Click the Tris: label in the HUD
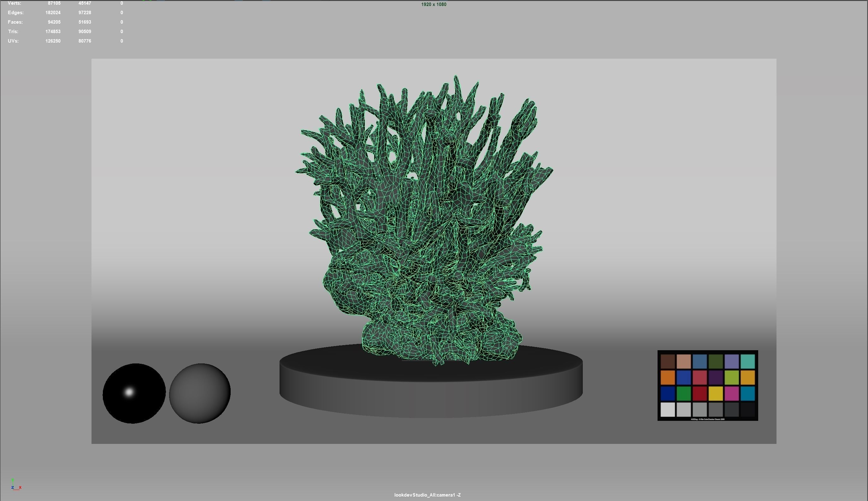This screenshot has width=868, height=501. [13, 31]
